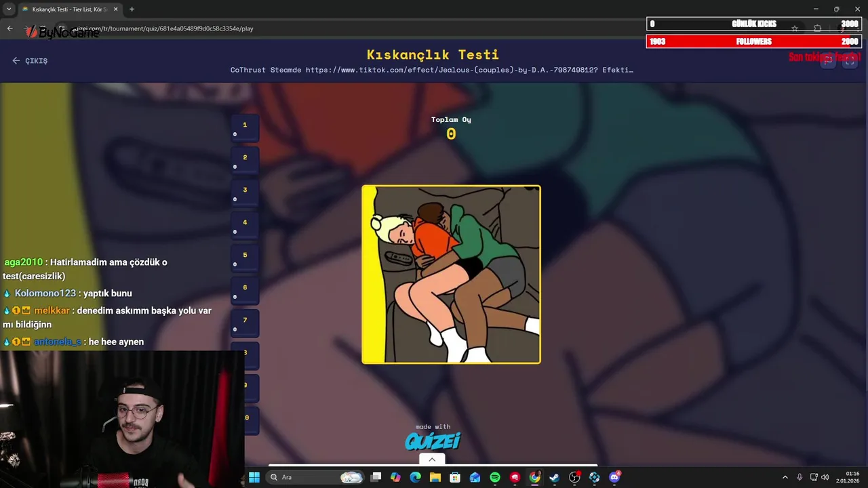Viewport: 868px width, 488px height.
Task: Open Spotify from the taskbar
Action: coord(495,477)
